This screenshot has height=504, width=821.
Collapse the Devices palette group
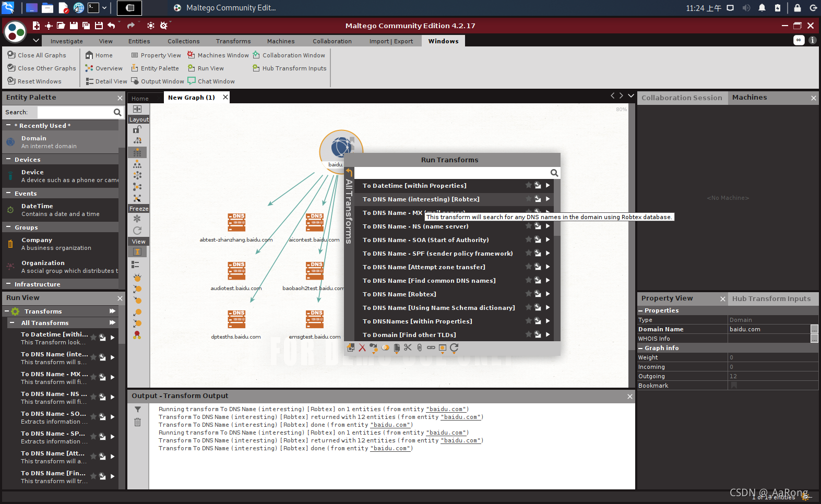tap(8, 159)
